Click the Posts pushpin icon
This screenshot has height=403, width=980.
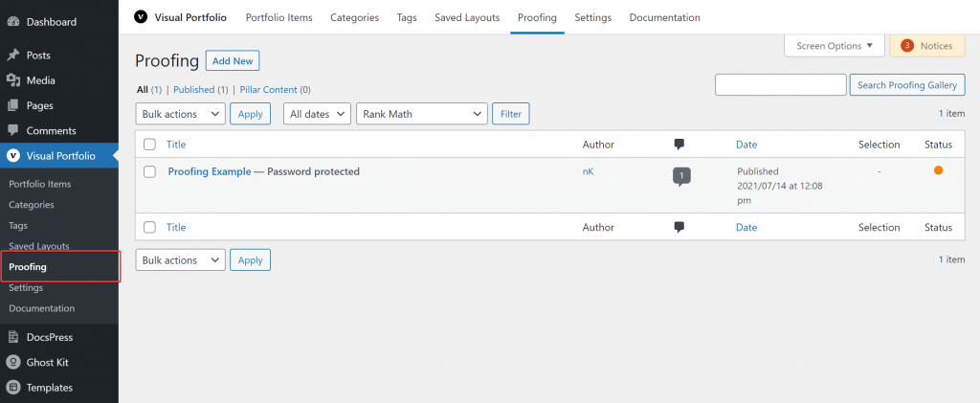(x=13, y=56)
